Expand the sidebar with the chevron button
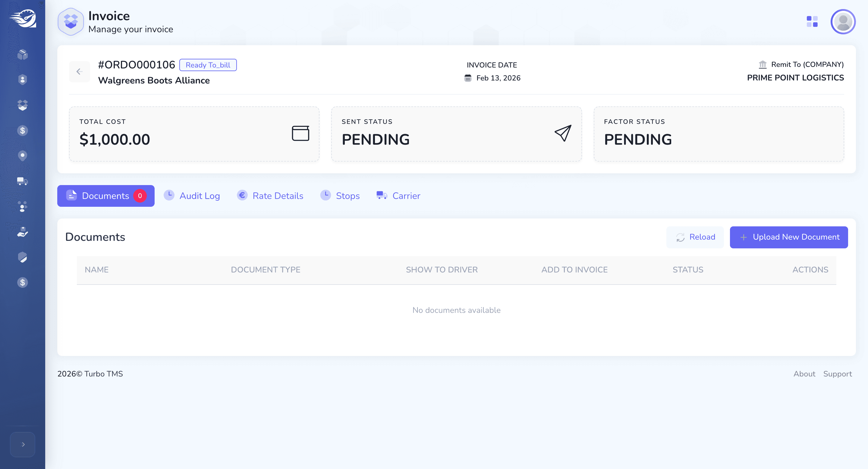868x469 pixels. click(23, 444)
